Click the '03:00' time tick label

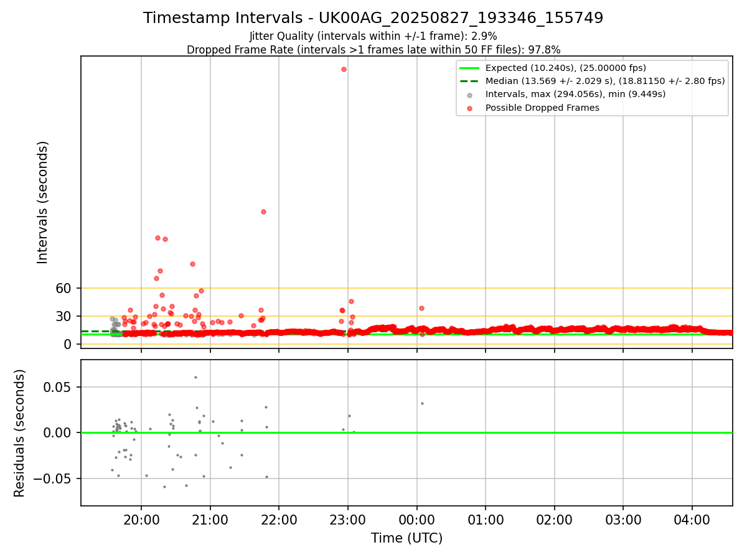click(x=623, y=520)
